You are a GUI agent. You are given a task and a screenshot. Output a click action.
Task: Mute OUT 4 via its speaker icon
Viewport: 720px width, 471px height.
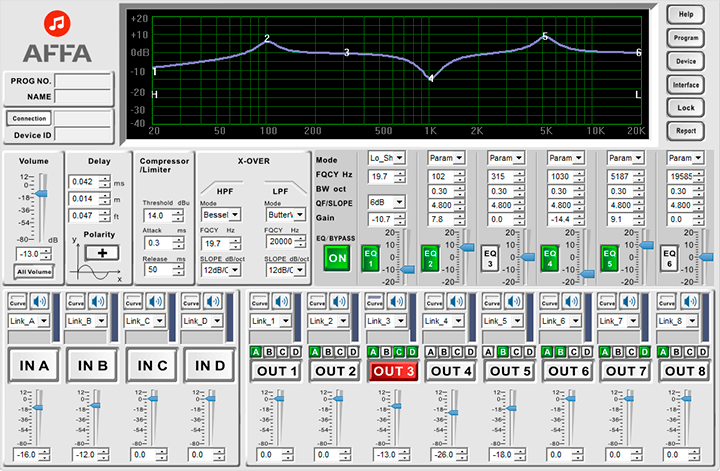[456, 302]
